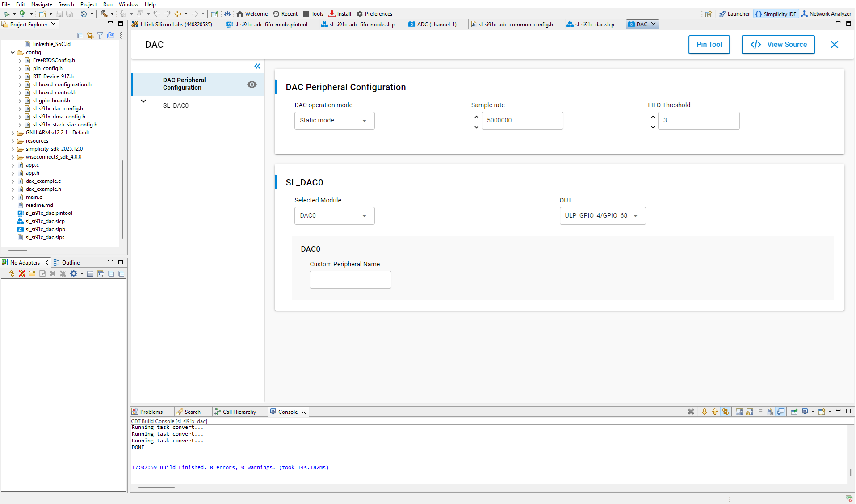Expand the resources folder in Project Explorer
Image resolution: width=856 pixels, height=504 pixels.
13,141
